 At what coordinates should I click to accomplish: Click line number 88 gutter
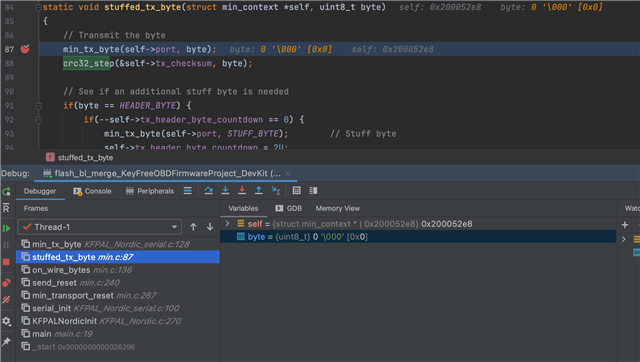click(x=9, y=63)
